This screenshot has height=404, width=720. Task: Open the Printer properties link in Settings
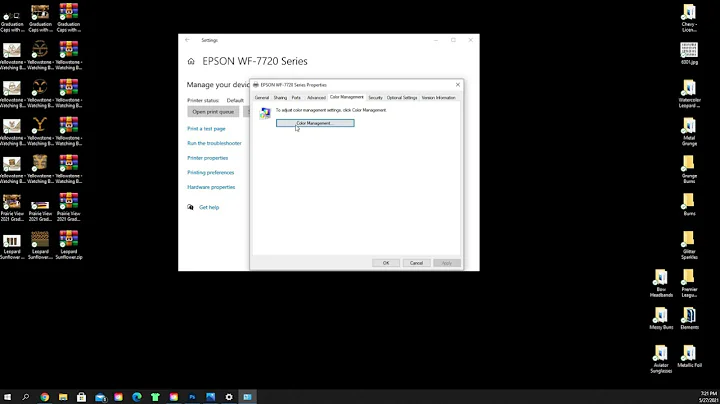[x=208, y=158]
